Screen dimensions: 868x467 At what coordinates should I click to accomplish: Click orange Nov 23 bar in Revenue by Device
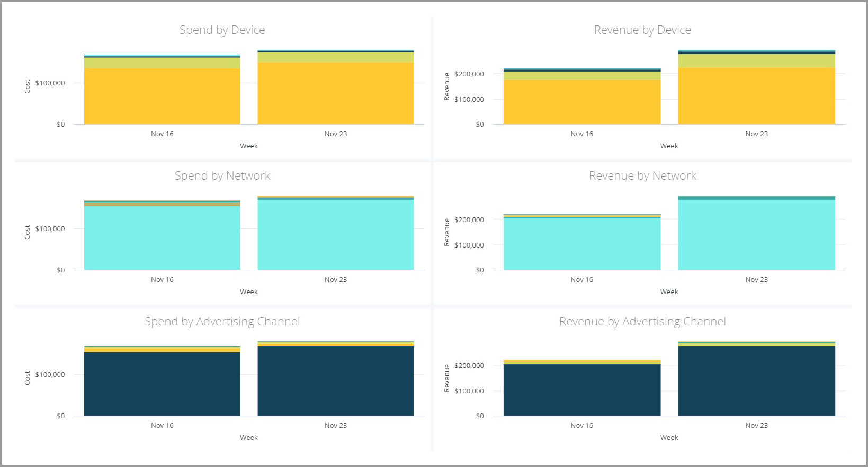(x=756, y=96)
